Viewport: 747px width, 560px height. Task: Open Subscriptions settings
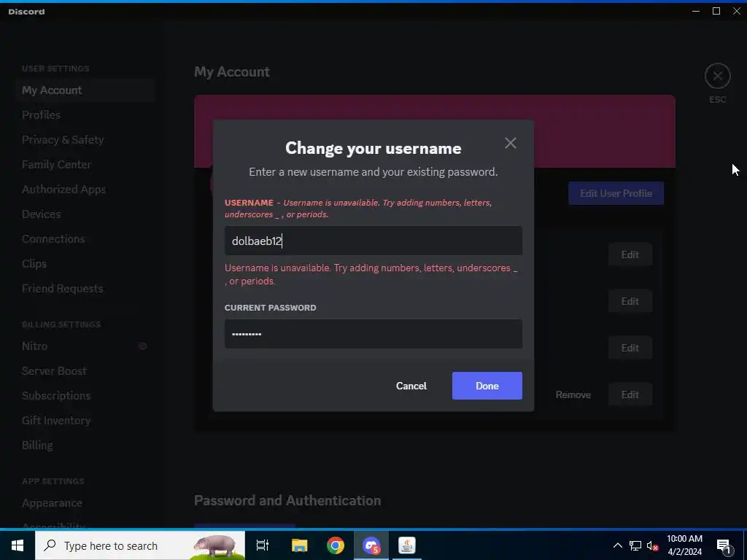pos(85,396)
